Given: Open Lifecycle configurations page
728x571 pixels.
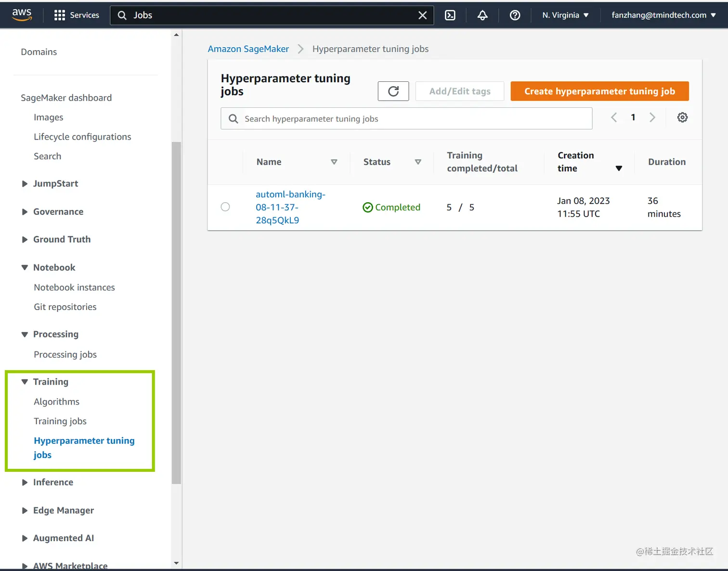Looking at the screenshot, I should tap(82, 137).
